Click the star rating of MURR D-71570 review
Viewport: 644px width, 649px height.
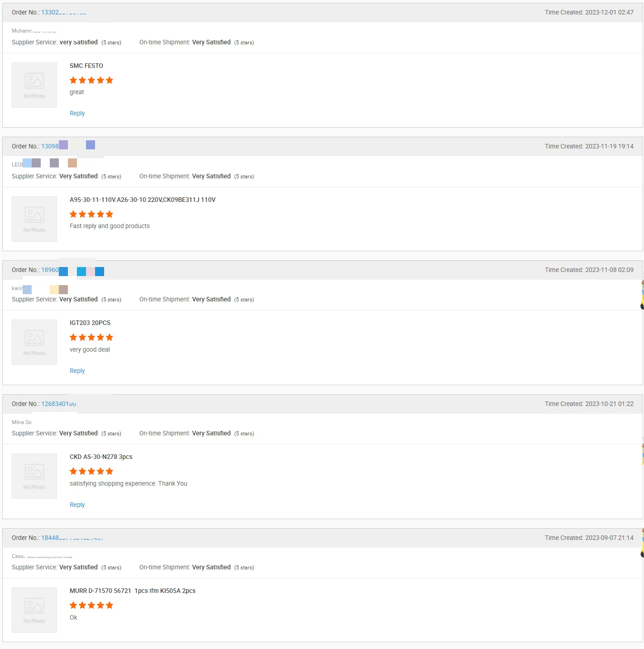pos(91,606)
